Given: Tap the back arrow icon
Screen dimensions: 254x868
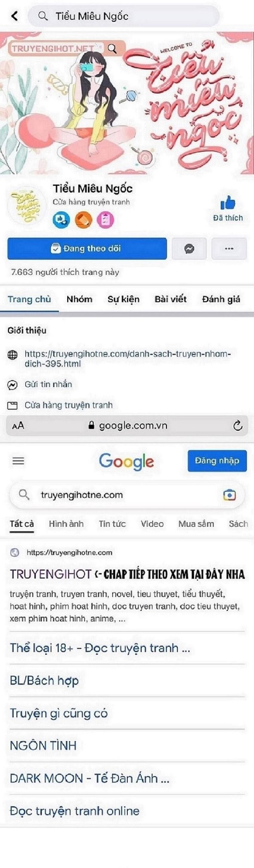Looking at the screenshot, I should pos(14,16).
